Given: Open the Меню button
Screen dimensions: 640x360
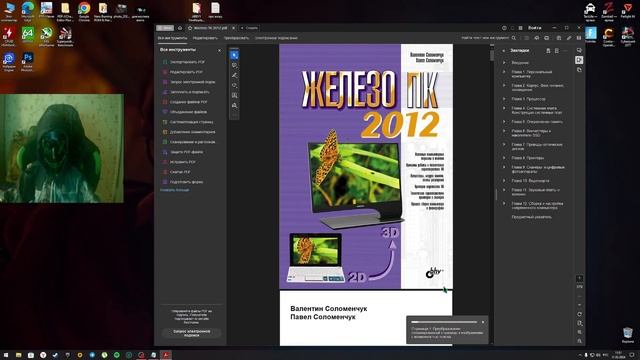Looking at the screenshot, I should (165, 28).
